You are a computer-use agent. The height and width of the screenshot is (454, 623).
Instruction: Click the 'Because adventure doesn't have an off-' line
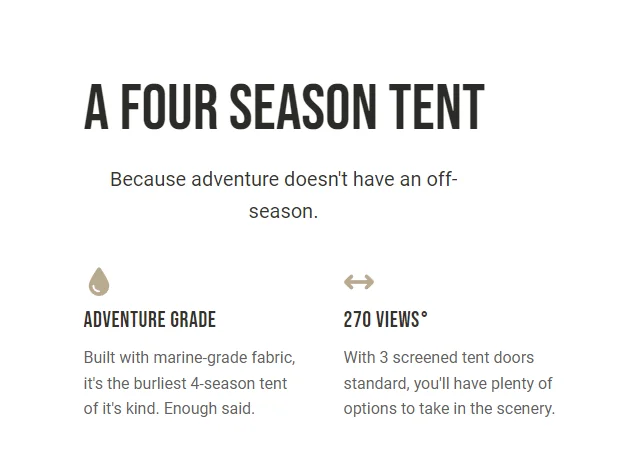[x=284, y=179]
